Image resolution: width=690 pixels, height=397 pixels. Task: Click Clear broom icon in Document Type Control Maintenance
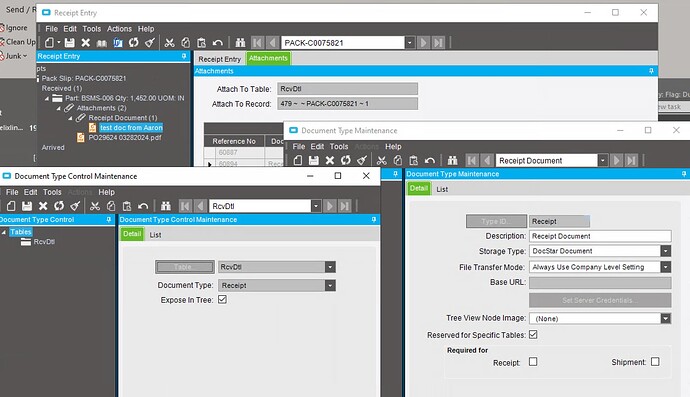[x=75, y=206]
